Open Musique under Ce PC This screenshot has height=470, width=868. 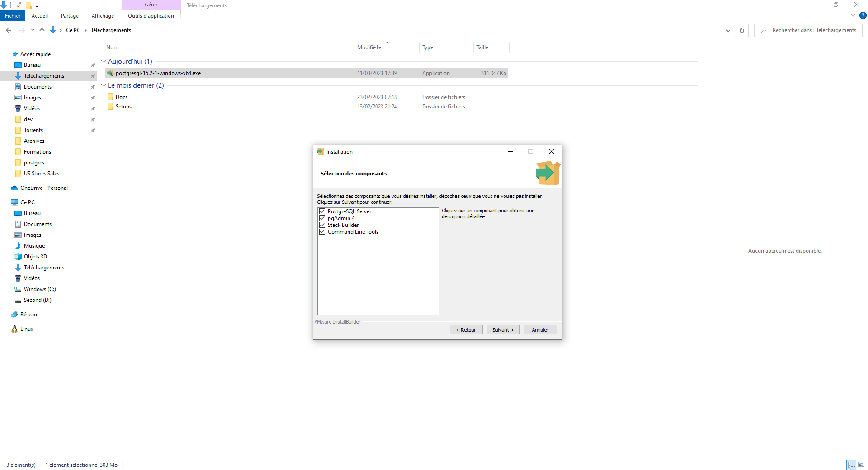(x=34, y=246)
